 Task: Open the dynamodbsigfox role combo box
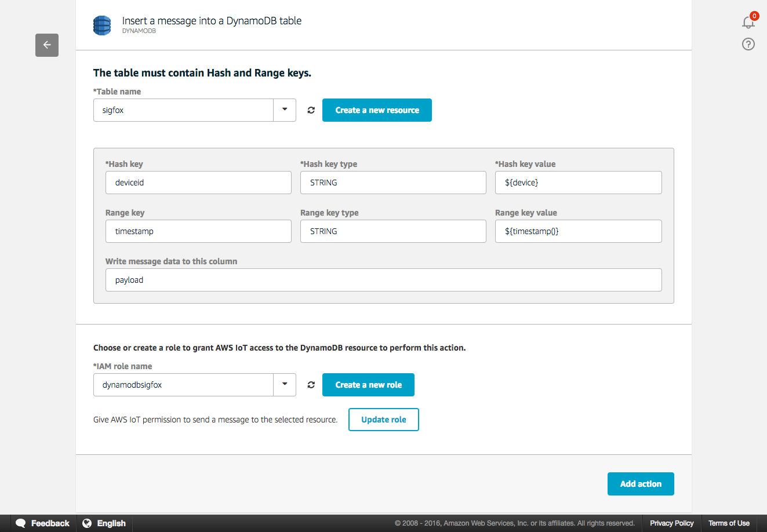tap(195, 385)
